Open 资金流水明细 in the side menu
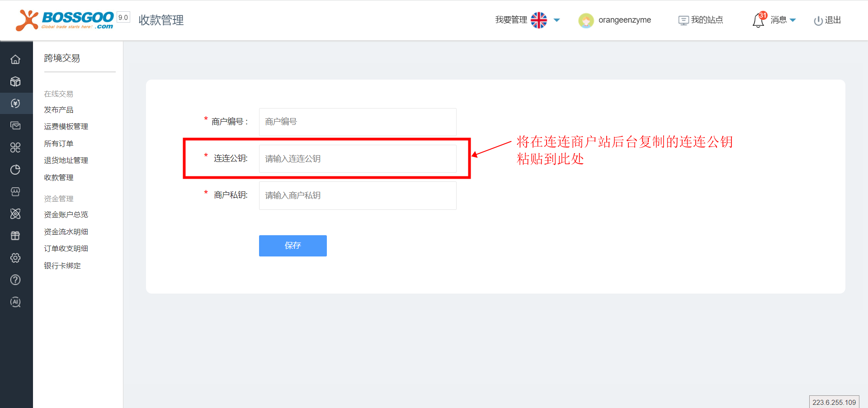 pos(66,232)
